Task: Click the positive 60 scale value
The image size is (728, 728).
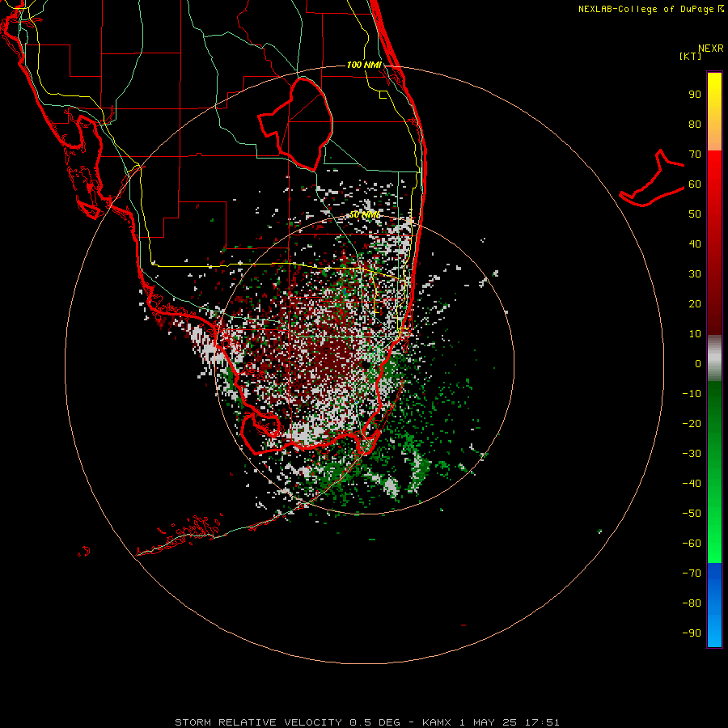Action: pyautogui.click(x=695, y=184)
